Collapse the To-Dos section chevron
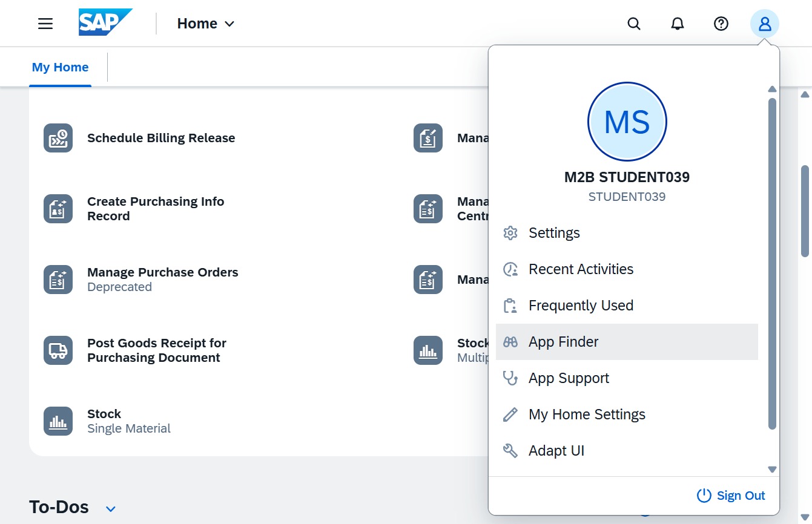 [111, 508]
